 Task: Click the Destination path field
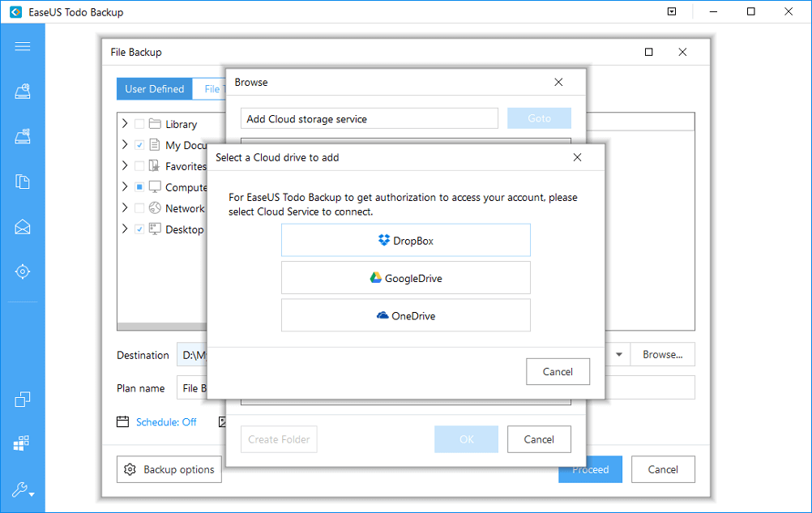click(192, 355)
